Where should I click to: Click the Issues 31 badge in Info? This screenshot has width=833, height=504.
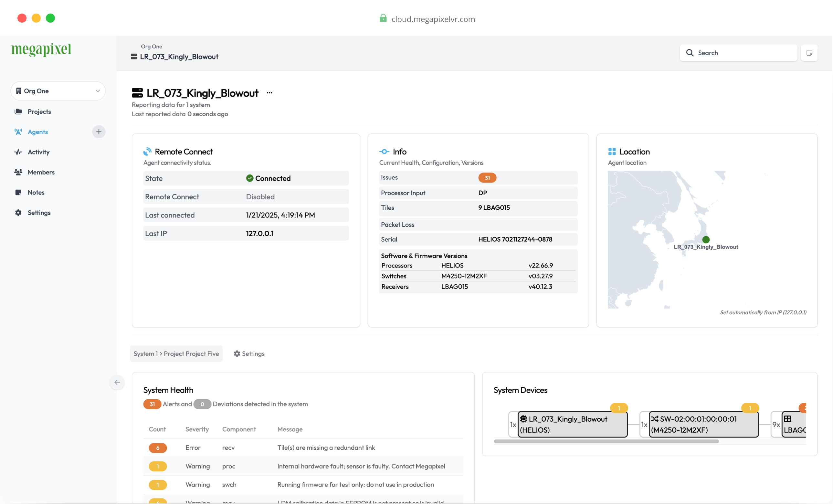(x=487, y=178)
